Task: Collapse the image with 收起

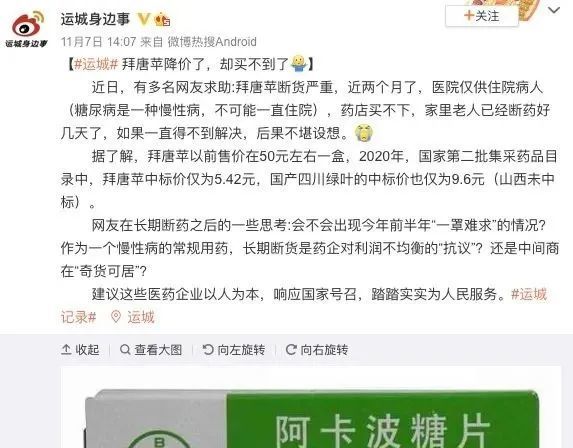Action: click(80, 350)
